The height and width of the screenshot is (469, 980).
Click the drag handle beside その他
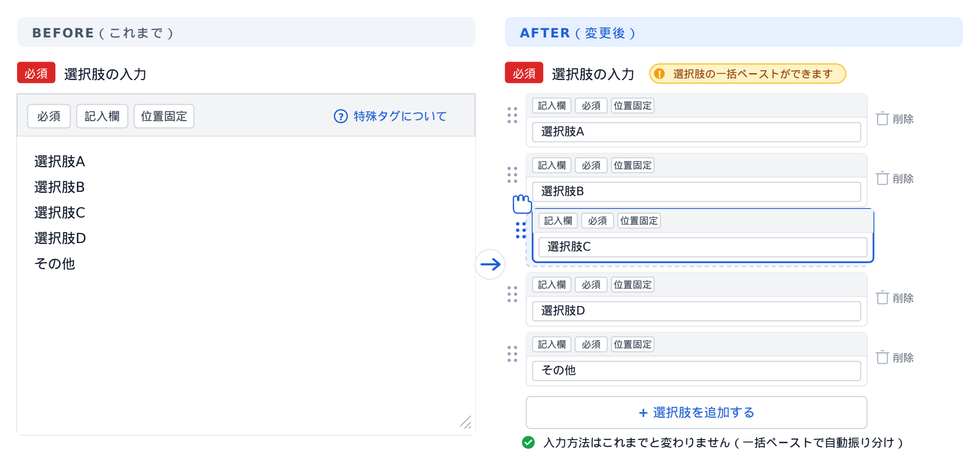(x=512, y=354)
